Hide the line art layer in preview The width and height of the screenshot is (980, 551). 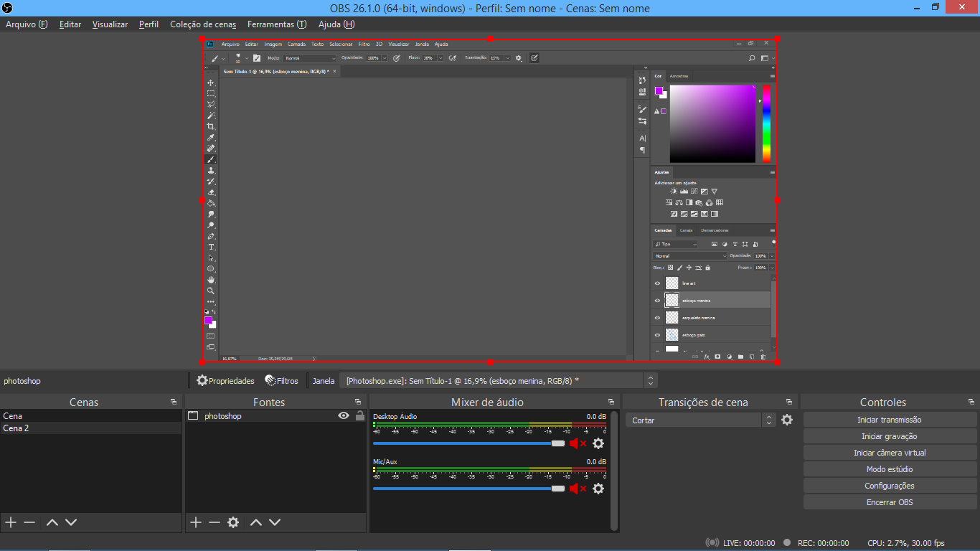(x=657, y=283)
